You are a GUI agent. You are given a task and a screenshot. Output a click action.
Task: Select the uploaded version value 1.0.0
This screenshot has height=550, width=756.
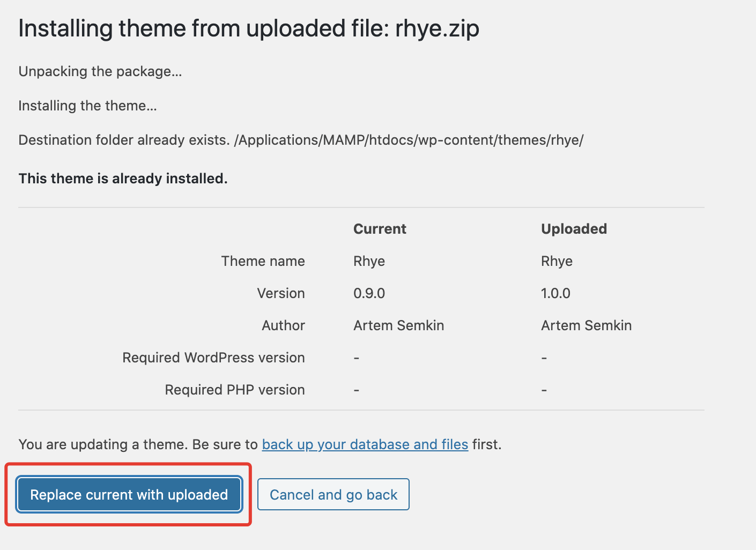(555, 293)
